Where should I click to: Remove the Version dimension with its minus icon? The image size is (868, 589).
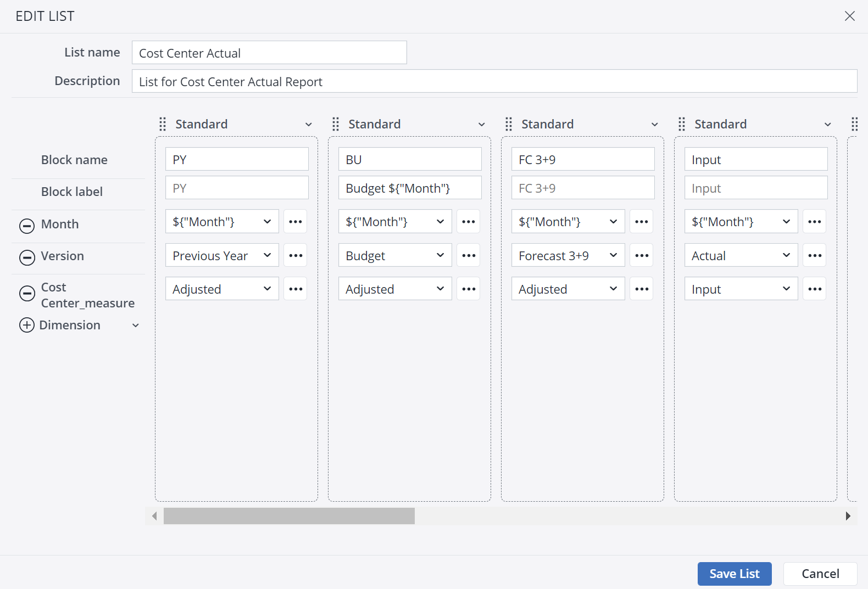pos(27,257)
